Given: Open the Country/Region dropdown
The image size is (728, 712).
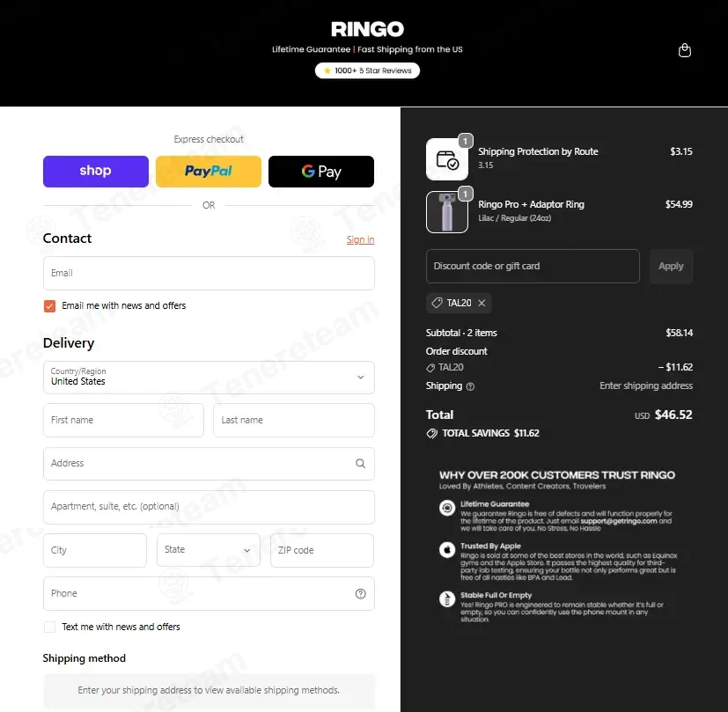Looking at the screenshot, I should [x=209, y=378].
